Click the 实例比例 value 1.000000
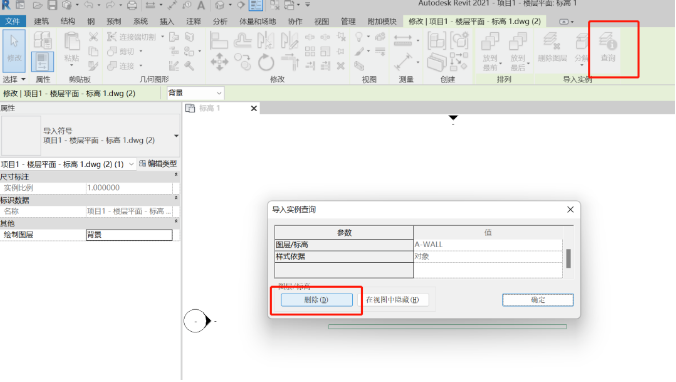Image resolution: width=676 pixels, height=382 pixels. click(129, 188)
